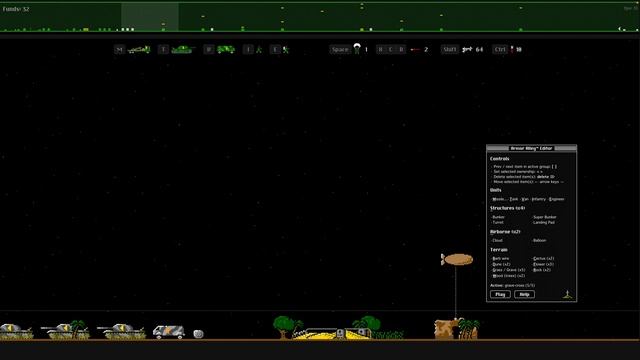
Task: Choose Landing Pad under Structures
Action: [544, 222]
